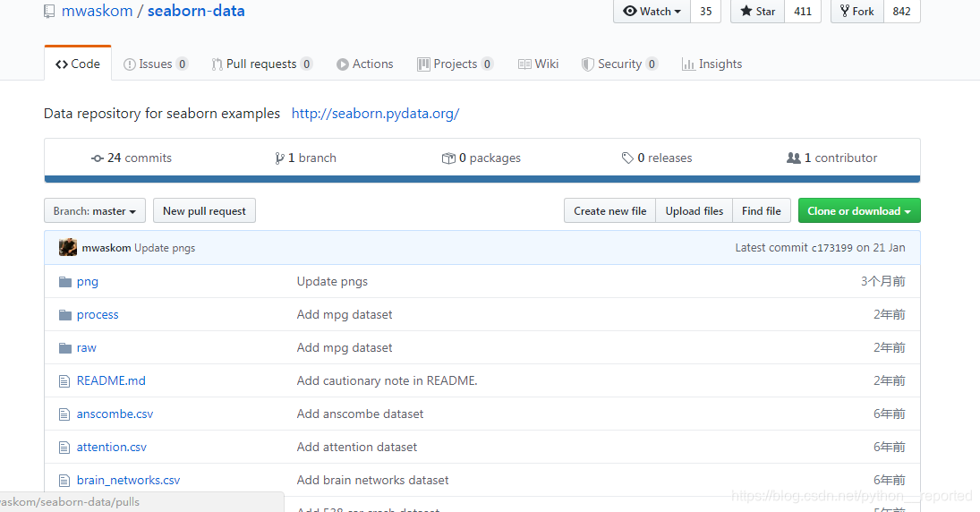Image resolution: width=980 pixels, height=512 pixels.
Task: Switch to the Issues tab
Action: pyautogui.click(x=156, y=64)
